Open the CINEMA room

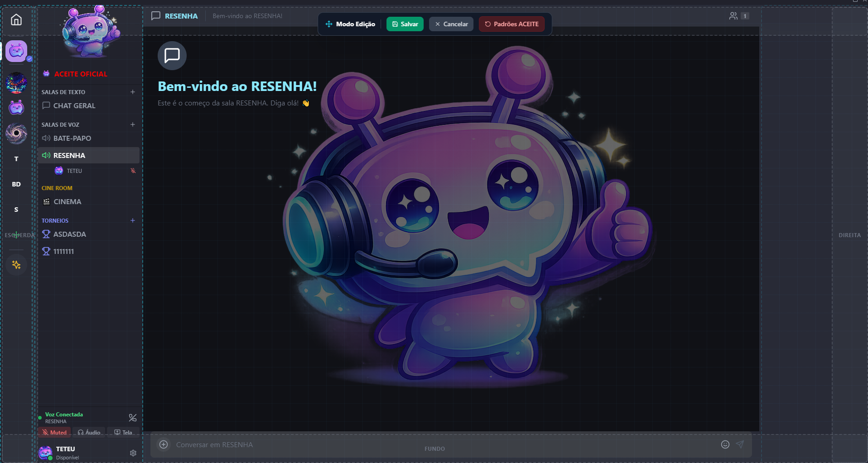point(89,201)
